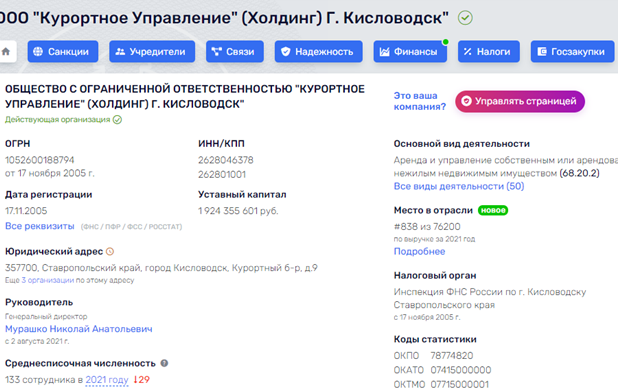Click the Санкции globe icon
Viewport: 618px width, 391px height.
[x=38, y=52]
